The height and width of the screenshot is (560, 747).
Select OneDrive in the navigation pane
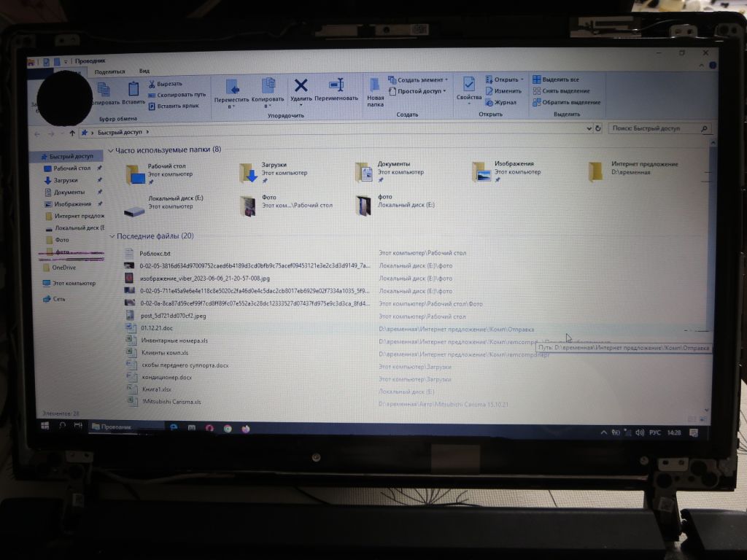click(x=60, y=268)
